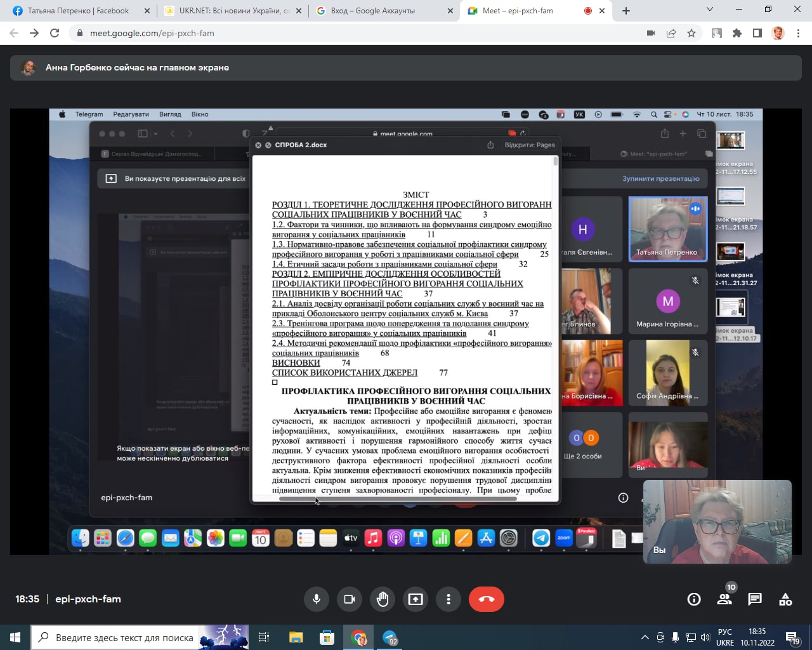Switch to the UKR.NET news tab
Screen dimensions: 812x650
tap(232, 11)
